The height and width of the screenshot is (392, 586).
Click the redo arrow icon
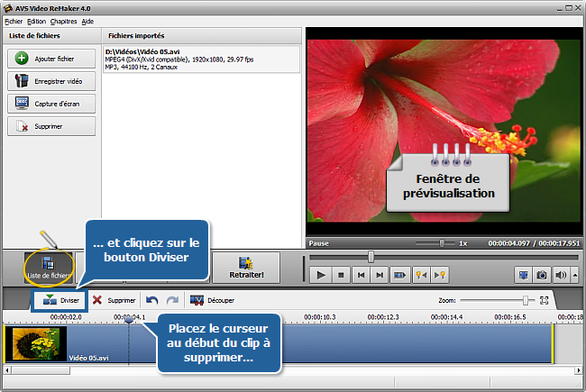pyautogui.click(x=172, y=300)
